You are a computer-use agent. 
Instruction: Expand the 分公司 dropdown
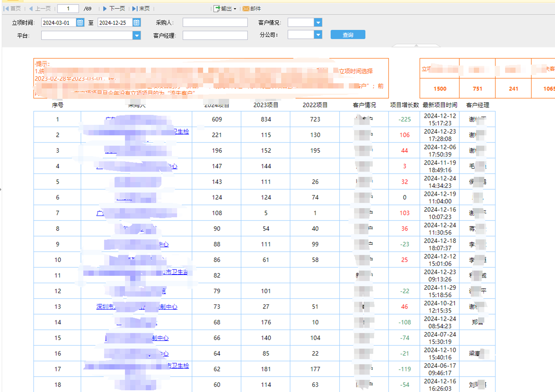(318, 35)
